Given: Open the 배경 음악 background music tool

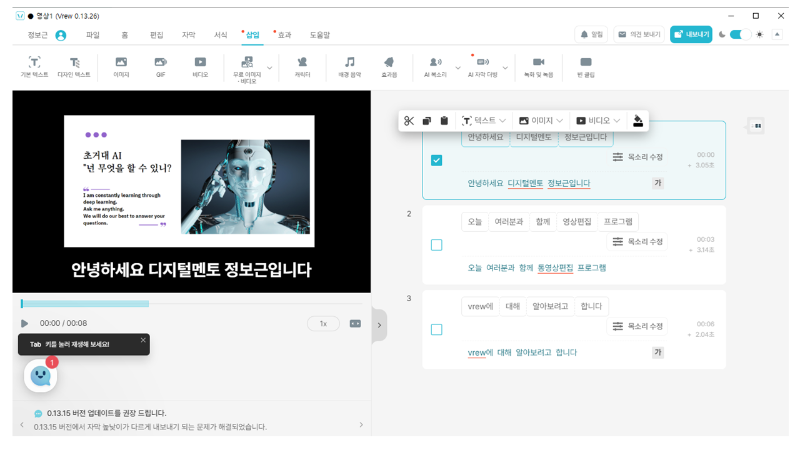Looking at the screenshot, I should click(349, 66).
